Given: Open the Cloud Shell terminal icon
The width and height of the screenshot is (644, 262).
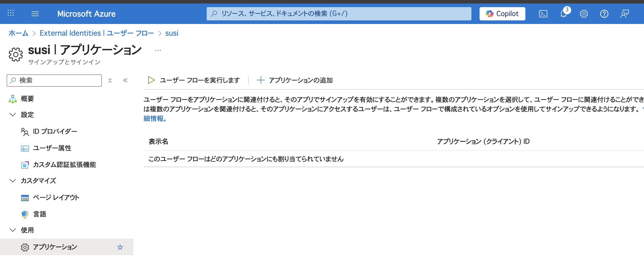Looking at the screenshot, I should 543,14.
